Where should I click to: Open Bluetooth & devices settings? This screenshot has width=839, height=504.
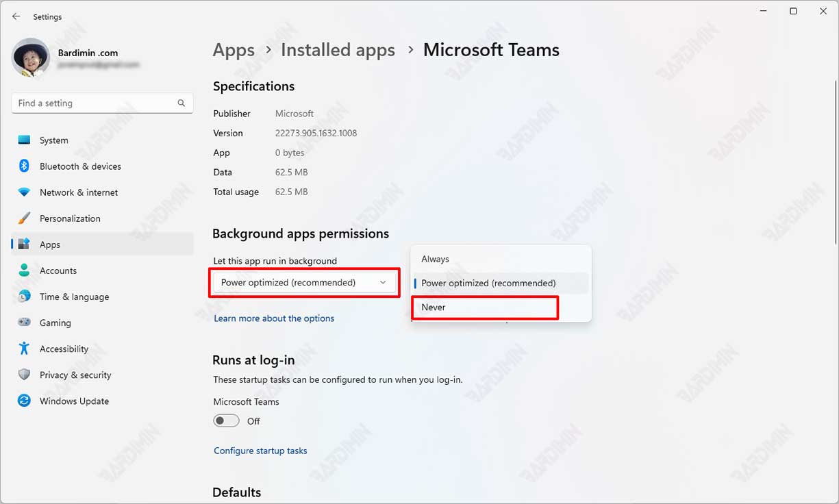(80, 166)
